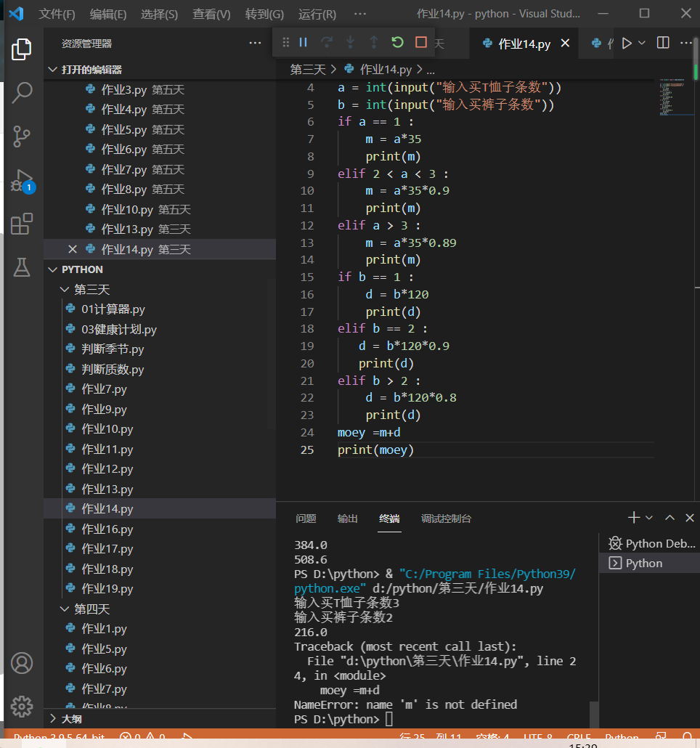Image resolution: width=700 pixels, height=748 pixels.
Task: Open the Manage gear settings
Action: click(22, 707)
